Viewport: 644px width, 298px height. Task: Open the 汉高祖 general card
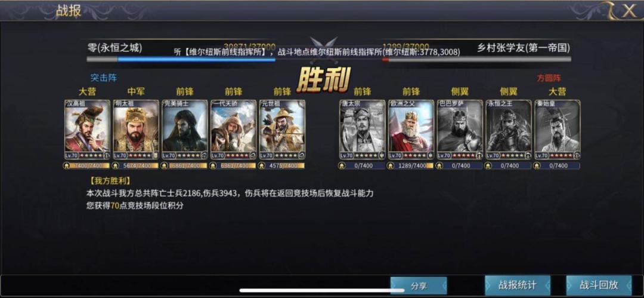click(x=87, y=130)
